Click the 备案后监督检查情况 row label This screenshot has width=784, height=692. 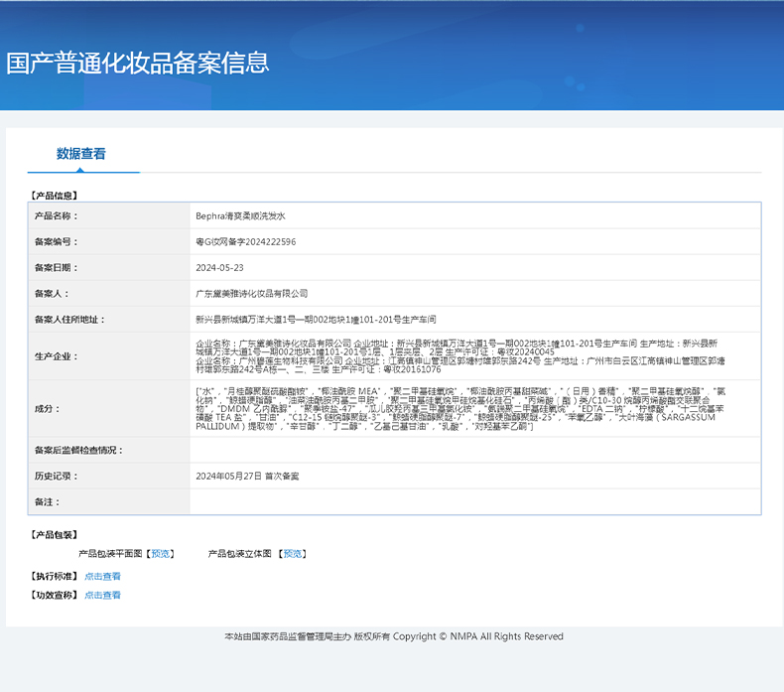point(75,451)
